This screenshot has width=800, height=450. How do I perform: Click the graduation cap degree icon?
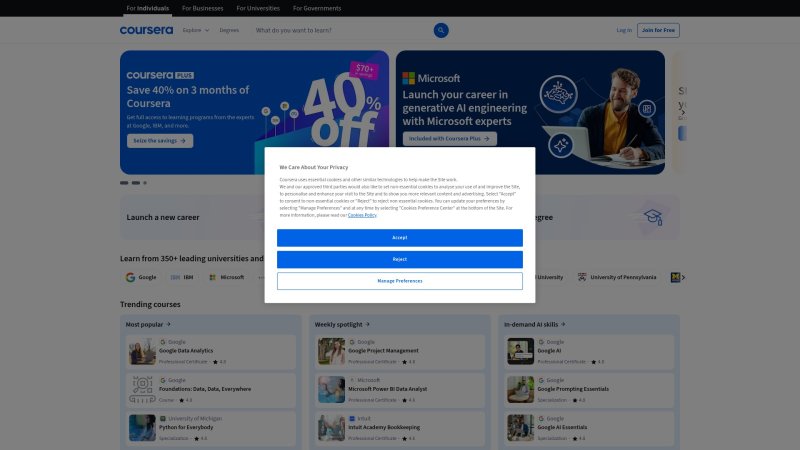coord(653,217)
